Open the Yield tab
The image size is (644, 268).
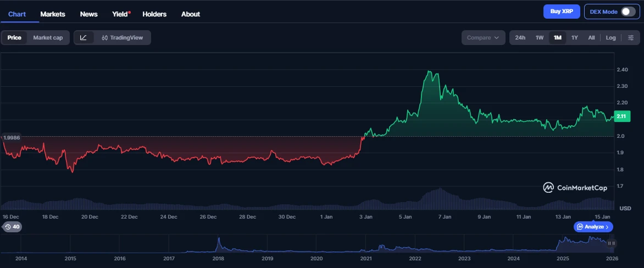point(121,14)
